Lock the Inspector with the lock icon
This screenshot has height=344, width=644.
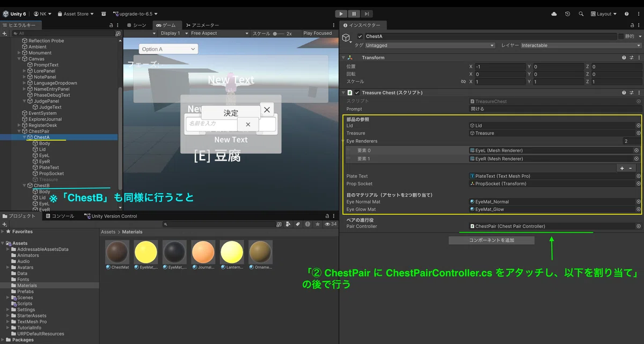tap(631, 25)
